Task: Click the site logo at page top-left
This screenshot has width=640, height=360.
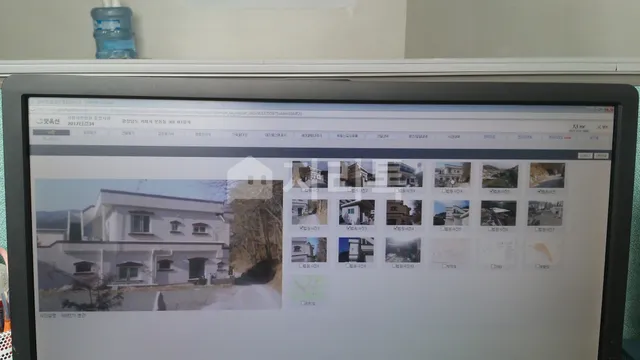Action: [x=48, y=121]
